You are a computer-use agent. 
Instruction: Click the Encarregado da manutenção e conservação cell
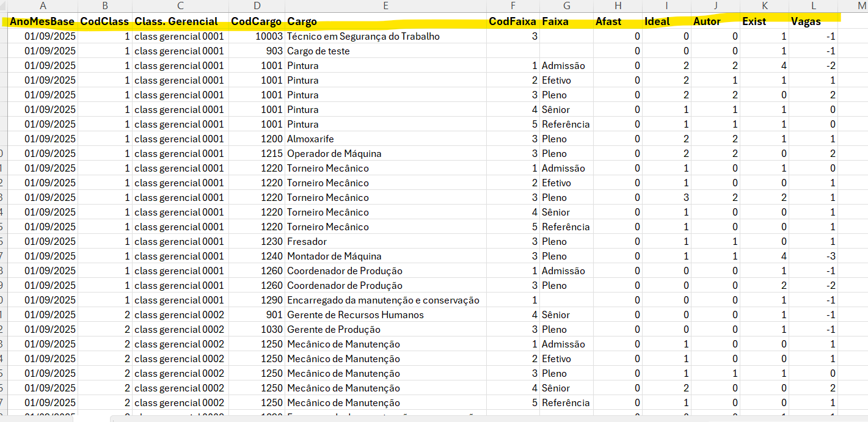click(x=383, y=300)
